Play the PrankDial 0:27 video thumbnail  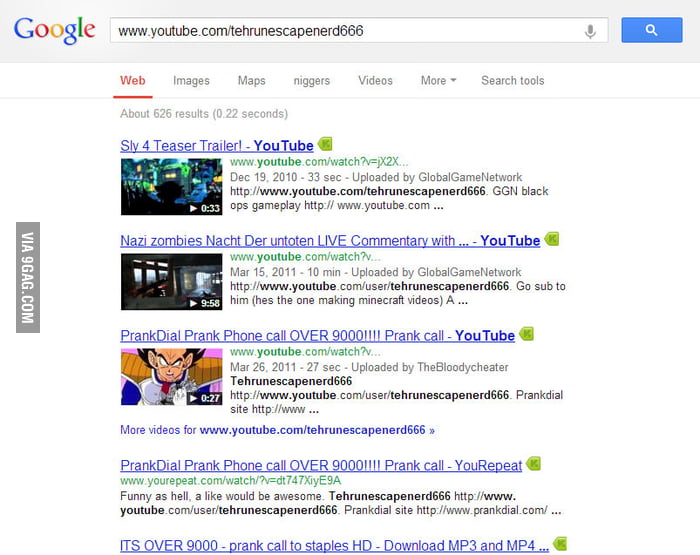pyautogui.click(x=171, y=377)
